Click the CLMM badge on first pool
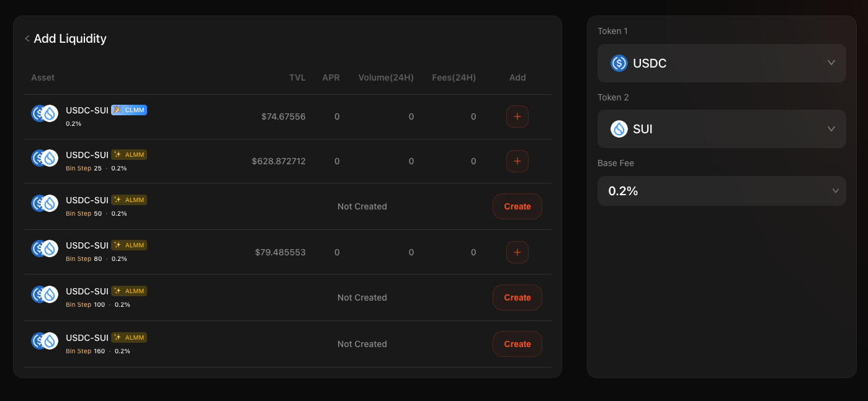868x401 pixels. (129, 110)
